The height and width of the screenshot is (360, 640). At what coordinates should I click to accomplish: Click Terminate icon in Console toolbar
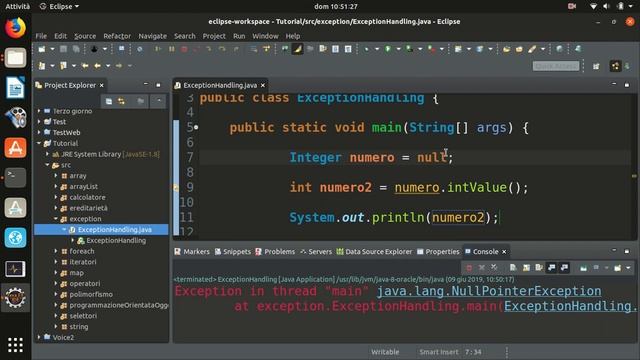coord(469,268)
